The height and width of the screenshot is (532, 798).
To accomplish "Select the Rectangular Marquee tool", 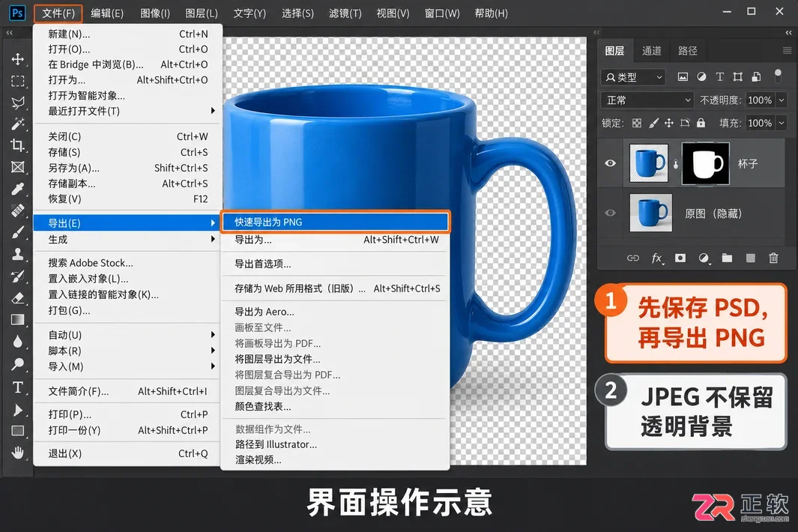I will 17,81.
